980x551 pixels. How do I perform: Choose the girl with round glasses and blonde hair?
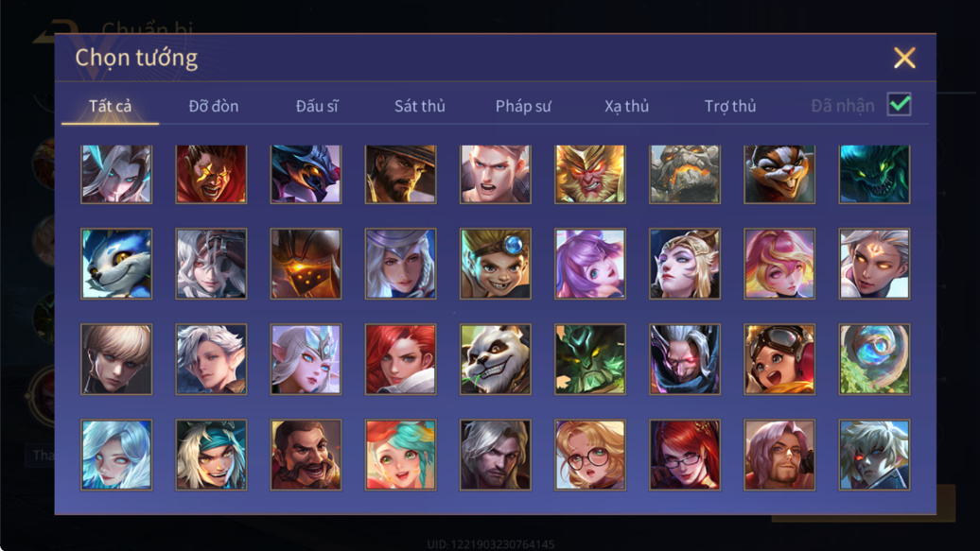point(589,455)
